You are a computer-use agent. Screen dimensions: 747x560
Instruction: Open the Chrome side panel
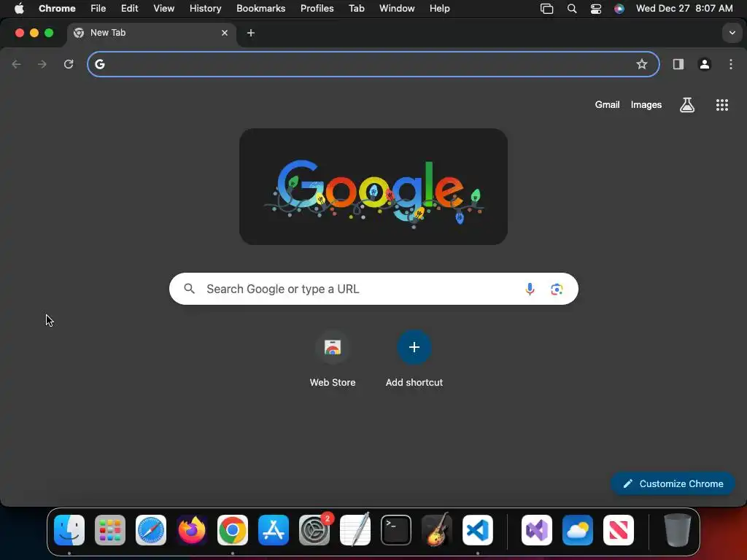678,64
